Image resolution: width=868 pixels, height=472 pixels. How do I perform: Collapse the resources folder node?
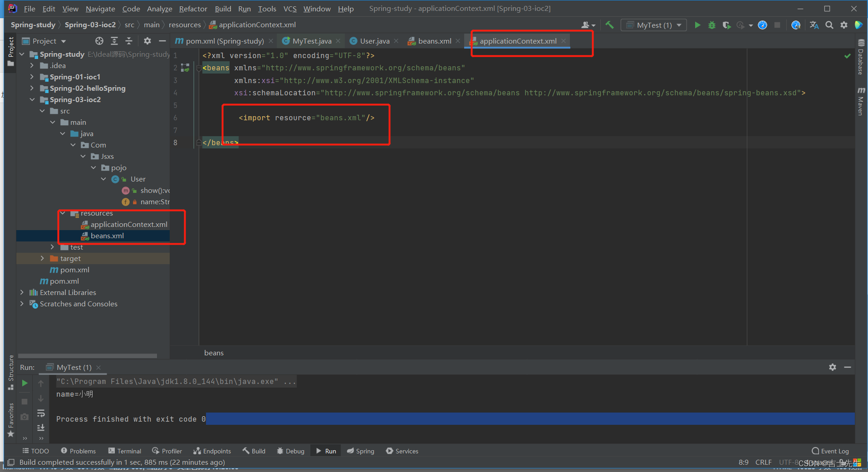(x=63, y=213)
